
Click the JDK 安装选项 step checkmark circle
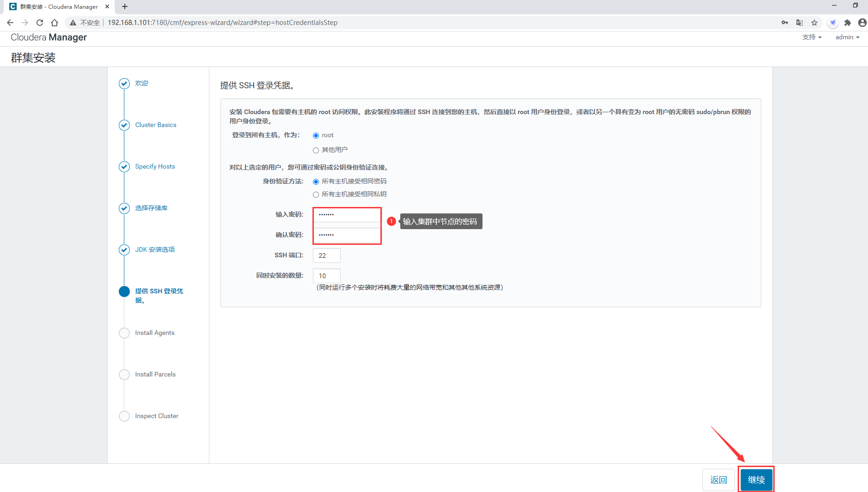click(x=124, y=250)
